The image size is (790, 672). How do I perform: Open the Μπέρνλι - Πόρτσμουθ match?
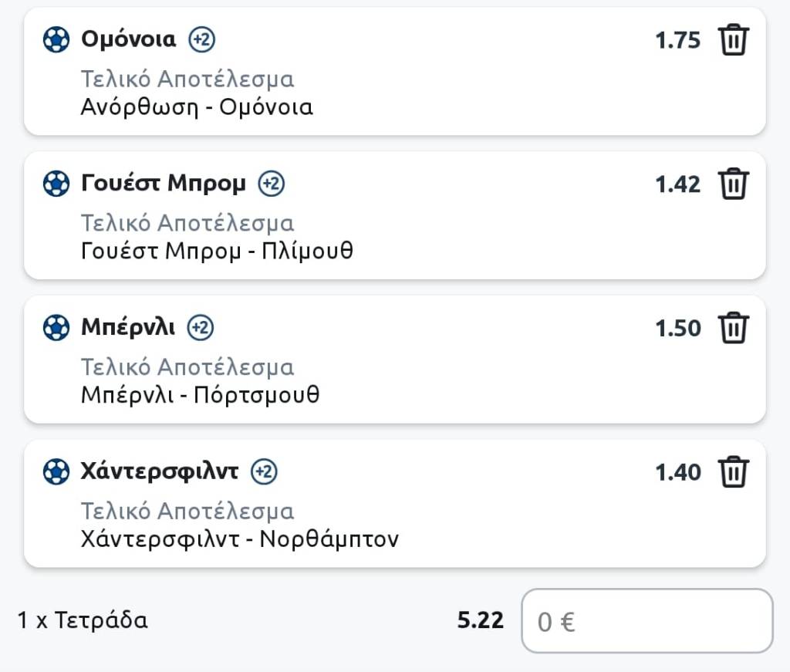(200, 395)
